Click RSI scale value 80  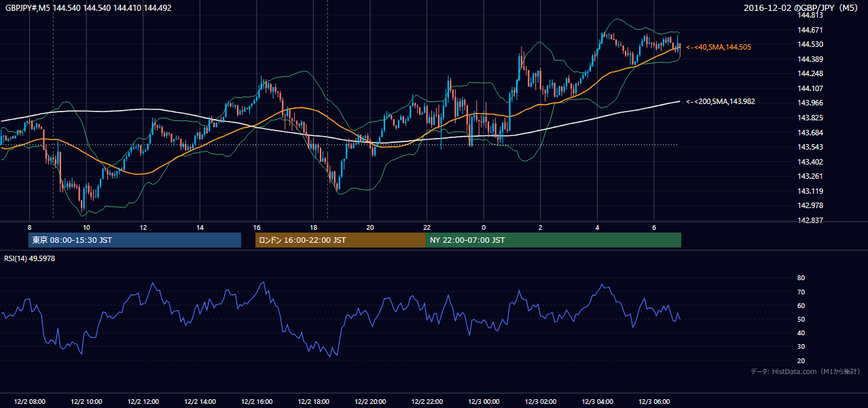click(801, 278)
